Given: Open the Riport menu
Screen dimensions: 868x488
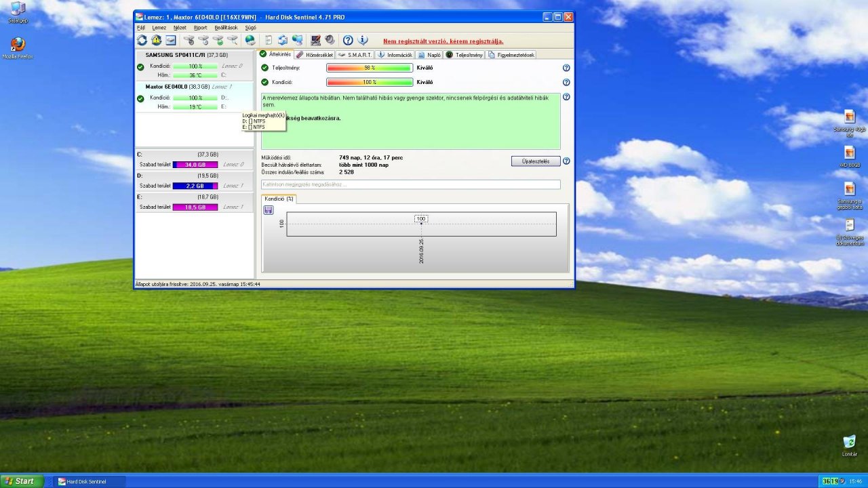Looking at the screenshot, I should tap(201, 28).
